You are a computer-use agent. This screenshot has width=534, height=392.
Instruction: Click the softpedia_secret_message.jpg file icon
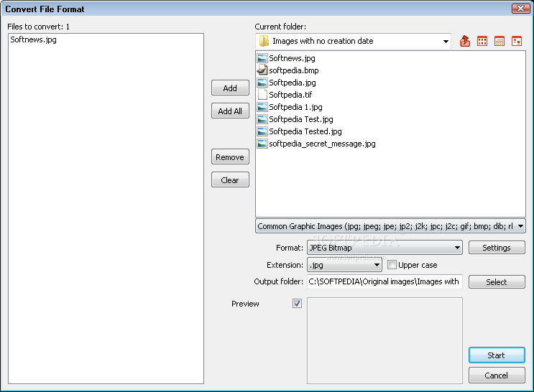(x=262, y=144)
